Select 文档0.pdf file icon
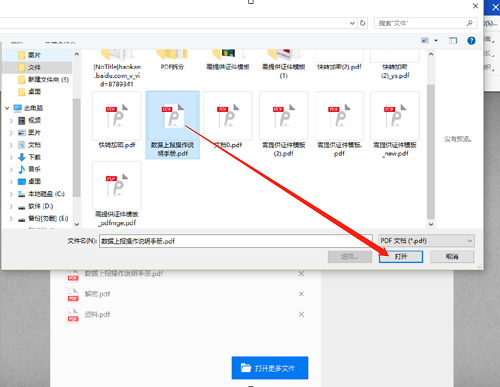Screen dimensions: 500x387 pyautogui.click(x=228, y=116)
